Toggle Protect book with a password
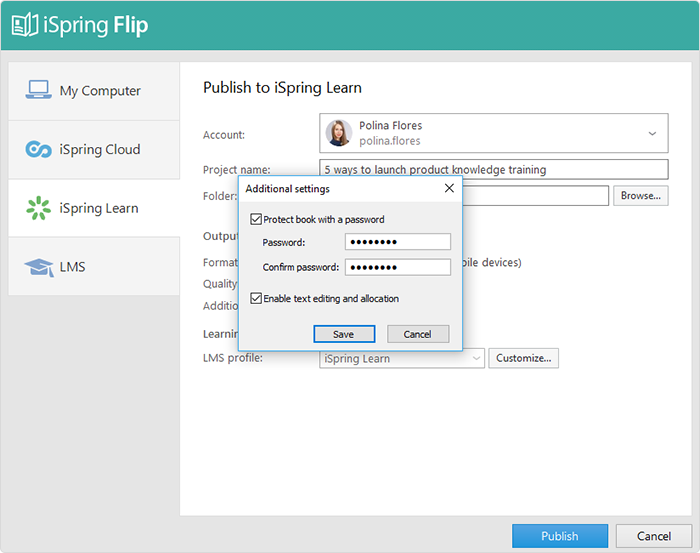This screenshot has width=700, height=553. pyautogui.click(x=256, y=219)
